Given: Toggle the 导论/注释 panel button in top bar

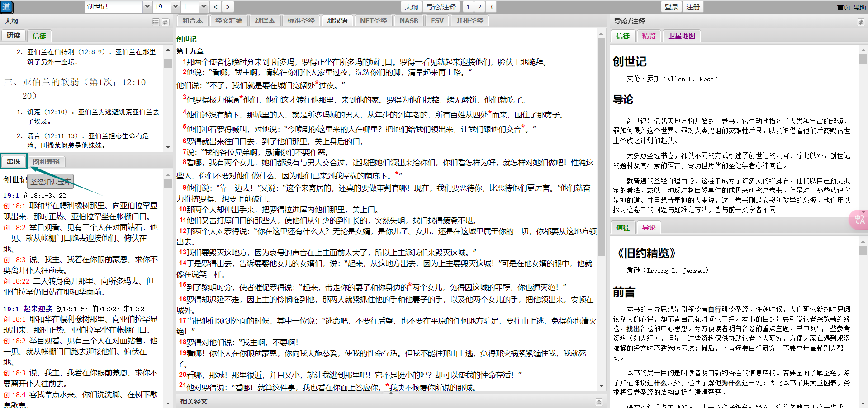Looking at the screenshot, I should [441, 7].
